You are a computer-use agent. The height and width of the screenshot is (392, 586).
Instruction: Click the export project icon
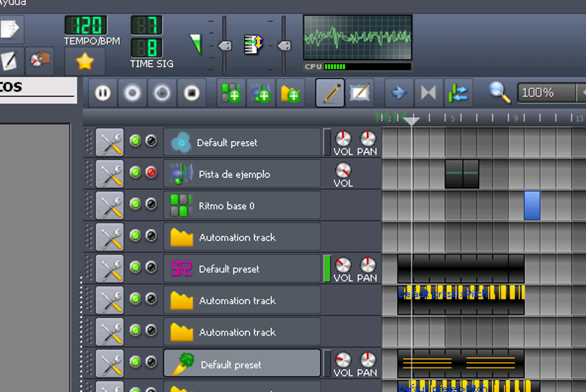point(10,29)
